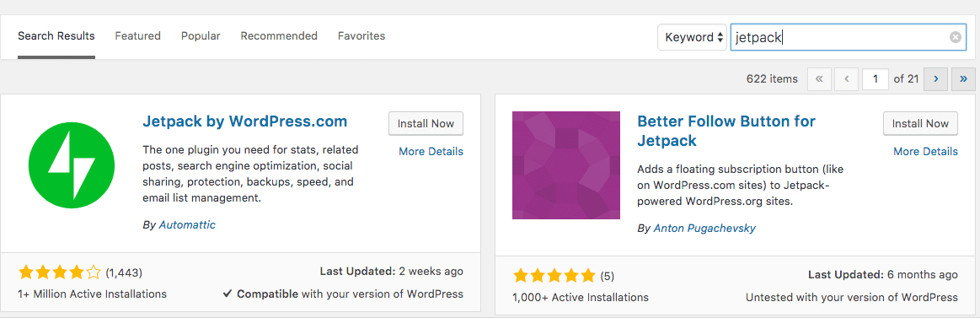Open the Favorites plugins tab
This screenshot has width=980, height=318.
(x=361, y=35)
